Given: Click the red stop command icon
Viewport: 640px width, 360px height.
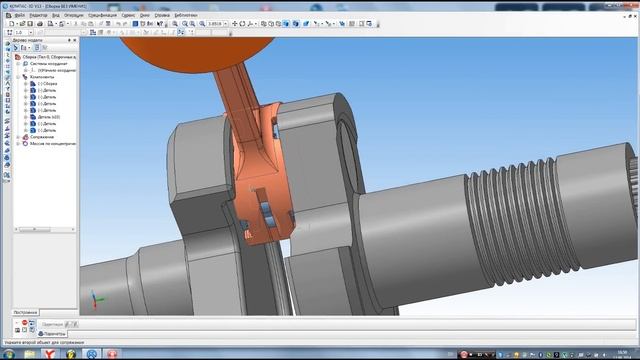Looking at the screenshot, I should (24, 322).
